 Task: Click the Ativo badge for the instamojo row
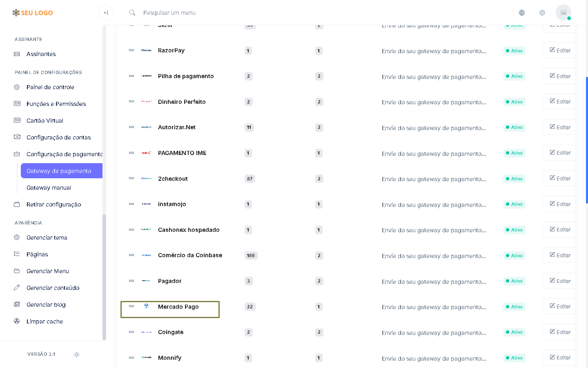click(x=514, y=204)
